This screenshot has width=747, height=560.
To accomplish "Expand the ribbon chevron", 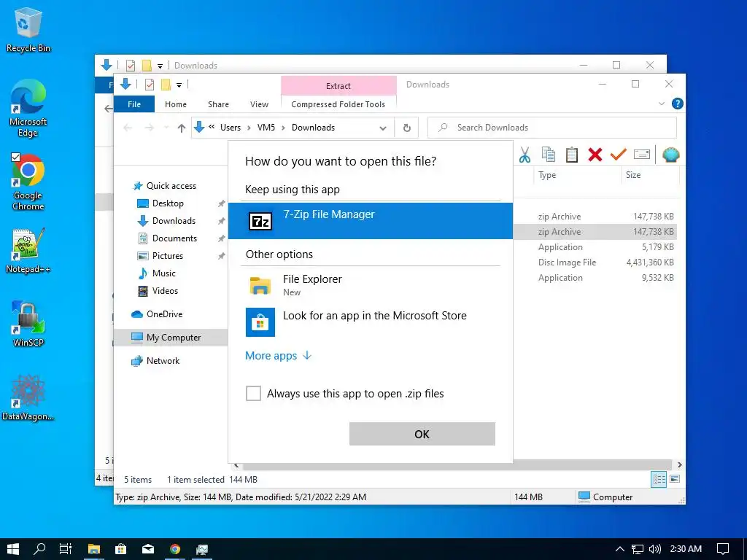I will click(x=661, y=104).
